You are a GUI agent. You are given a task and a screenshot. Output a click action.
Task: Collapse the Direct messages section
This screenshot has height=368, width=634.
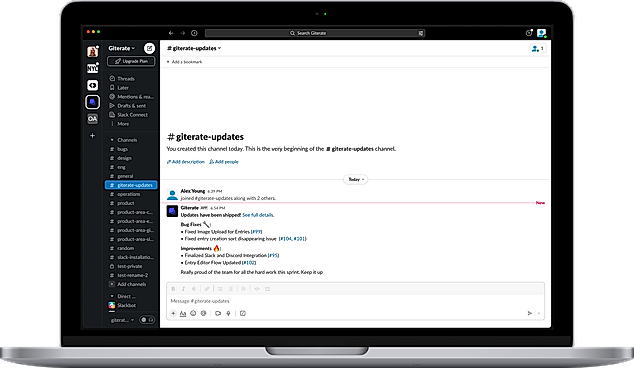coord(112,296)
